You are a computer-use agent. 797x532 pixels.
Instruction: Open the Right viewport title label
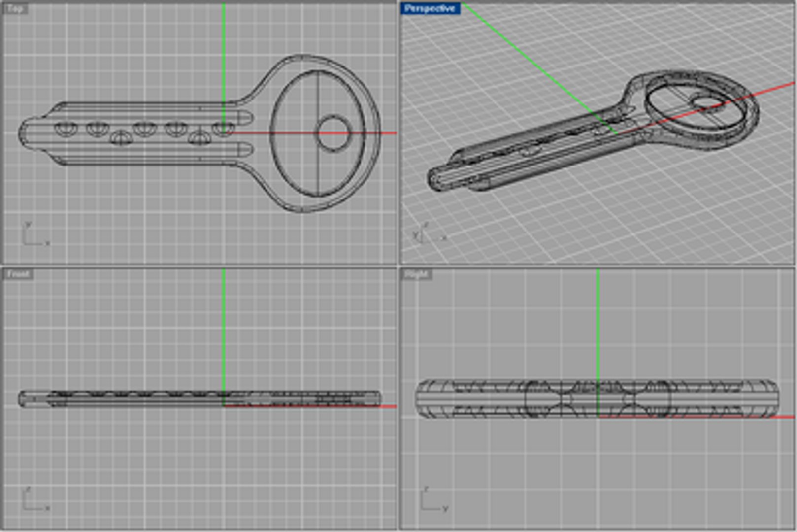(x=417, y=274)
